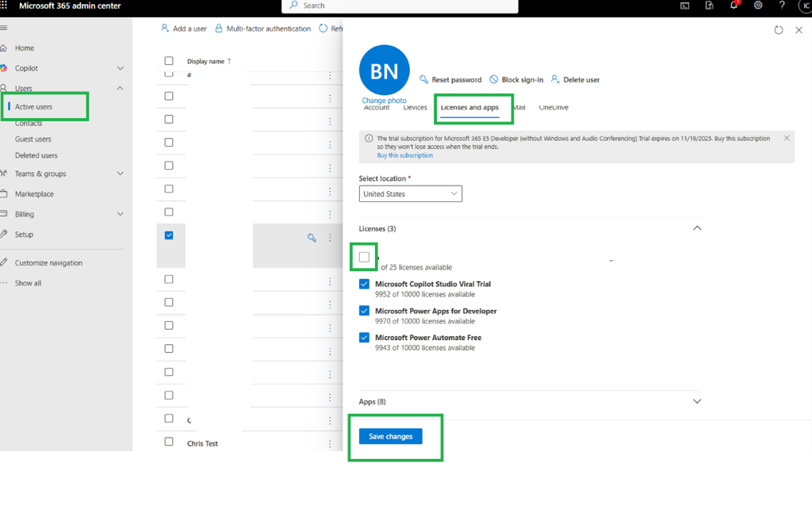The height and width of the screenshot is (524, 812).
Task: Open the help question mark
Action: (782, 6)
